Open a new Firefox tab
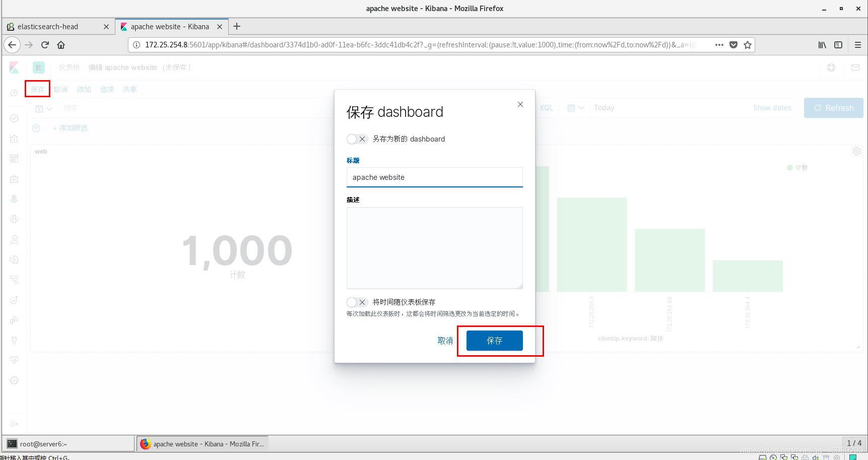The width and height of the screenshot is (868, 460). pos(237,27)
